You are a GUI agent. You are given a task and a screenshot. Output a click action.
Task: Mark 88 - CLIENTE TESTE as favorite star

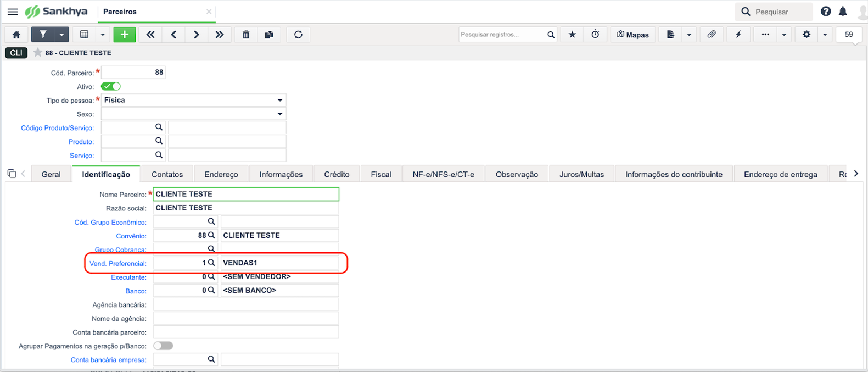click(x=37, y=53)
